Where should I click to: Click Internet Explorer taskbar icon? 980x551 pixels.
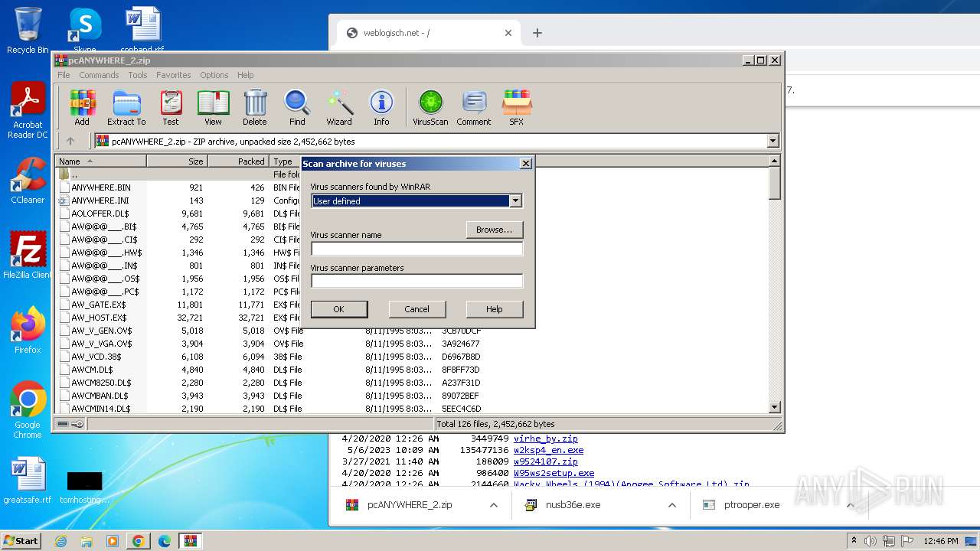(x=60, y=541)
